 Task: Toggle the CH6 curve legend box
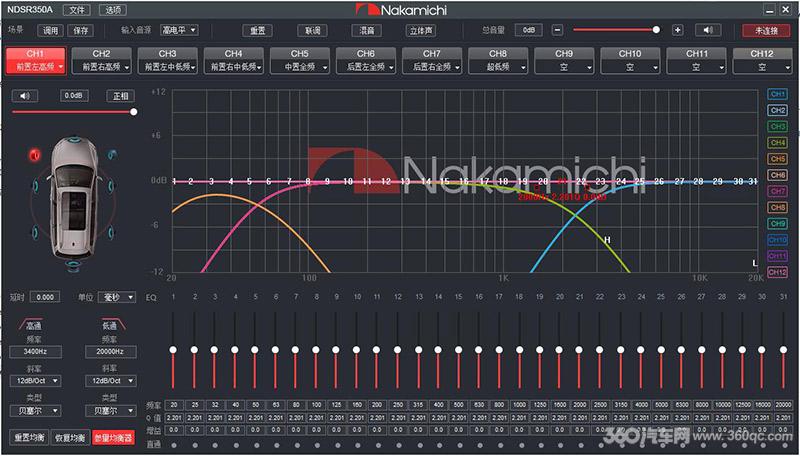coord(778,175)
